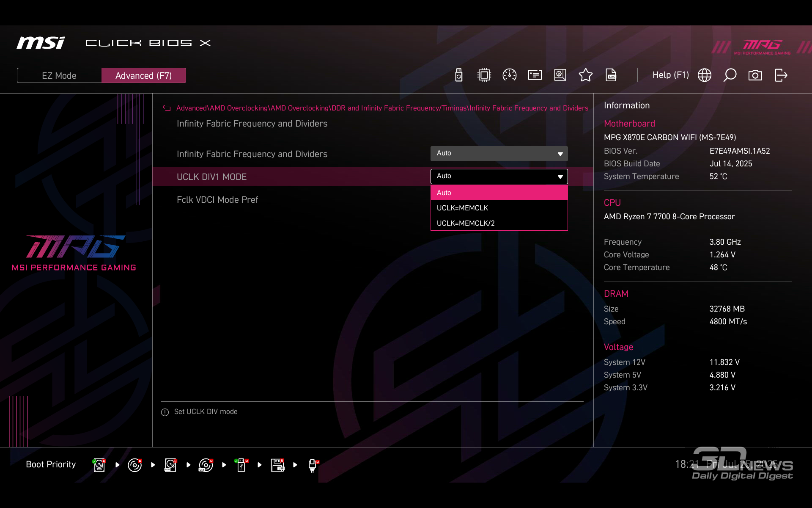Open the CPU chip icon in toolbar
Image resolution: width=812 pixels, height=508 pixels.
tap(484, 75)
